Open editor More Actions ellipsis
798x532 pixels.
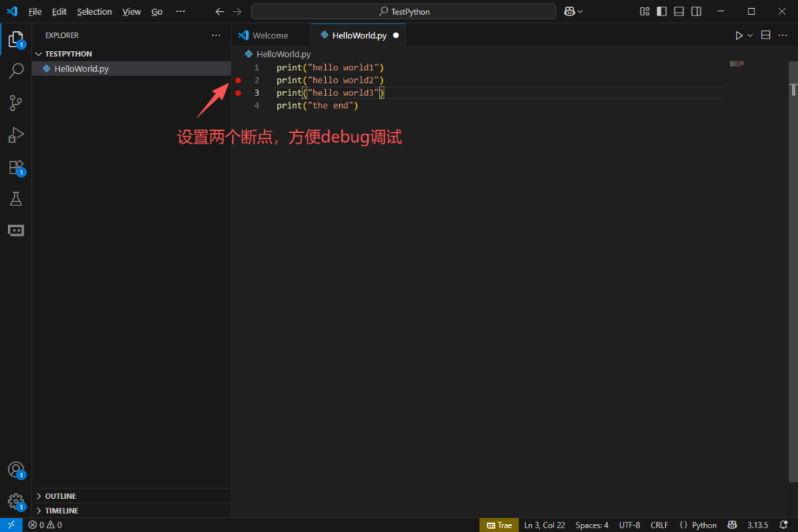click(x=782, y=35)
